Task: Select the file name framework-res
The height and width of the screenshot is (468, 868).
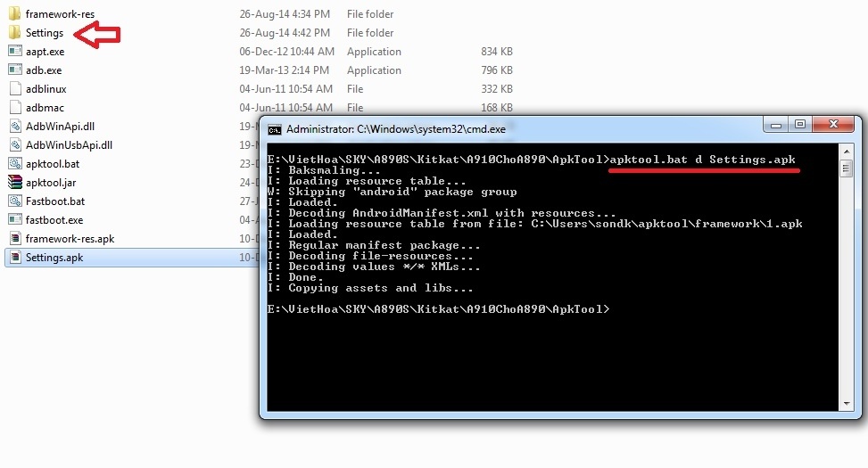Action: coord(60,14)
